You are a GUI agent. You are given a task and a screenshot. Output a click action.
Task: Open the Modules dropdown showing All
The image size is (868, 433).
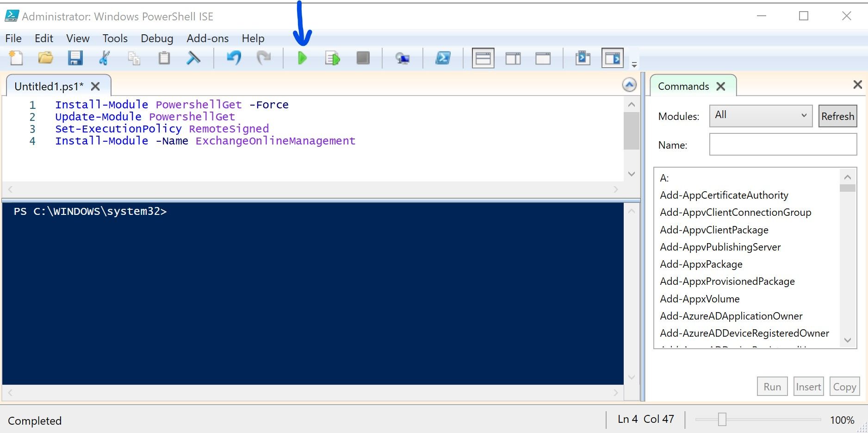point(761,116)
